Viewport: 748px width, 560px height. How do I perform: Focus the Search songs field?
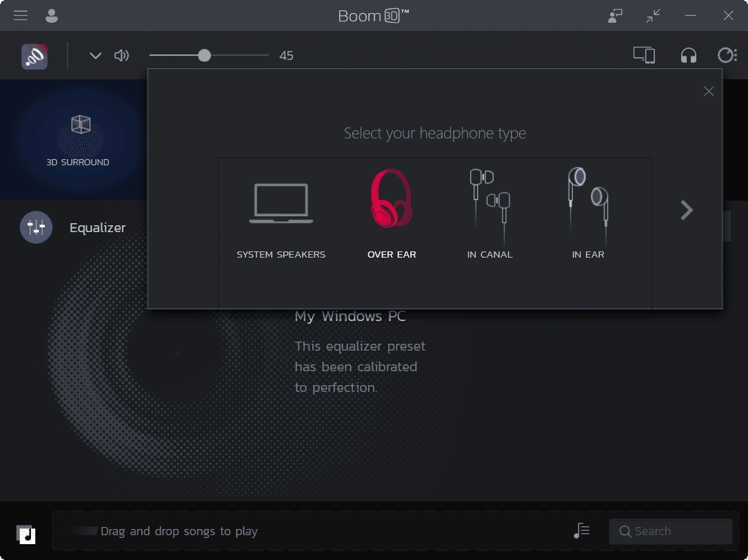671,531
